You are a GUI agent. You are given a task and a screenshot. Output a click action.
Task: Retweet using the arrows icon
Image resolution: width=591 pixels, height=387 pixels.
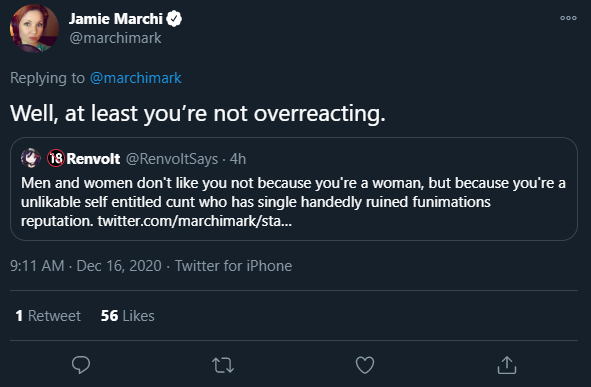pyautogui.click(x=223, y=365)
